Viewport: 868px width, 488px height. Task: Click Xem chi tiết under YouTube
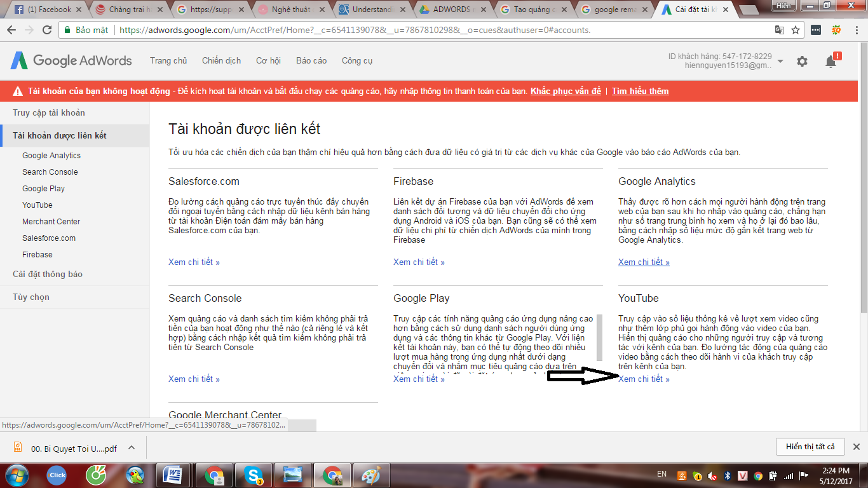pyautogui.click(x=644, y=379)
